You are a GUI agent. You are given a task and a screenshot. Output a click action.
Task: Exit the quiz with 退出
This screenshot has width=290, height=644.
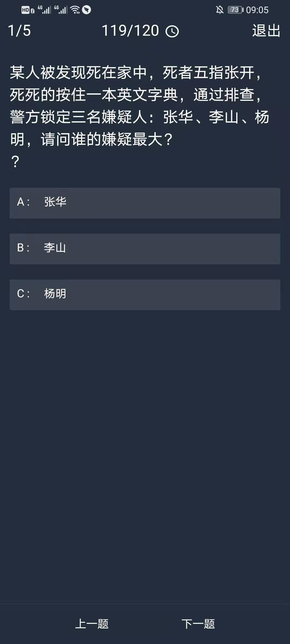266,31
